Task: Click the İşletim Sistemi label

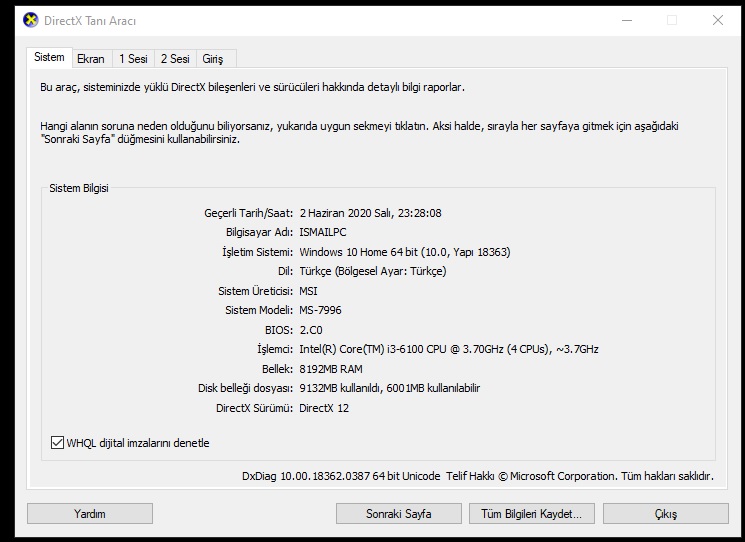Action: [x=258, y=252]
